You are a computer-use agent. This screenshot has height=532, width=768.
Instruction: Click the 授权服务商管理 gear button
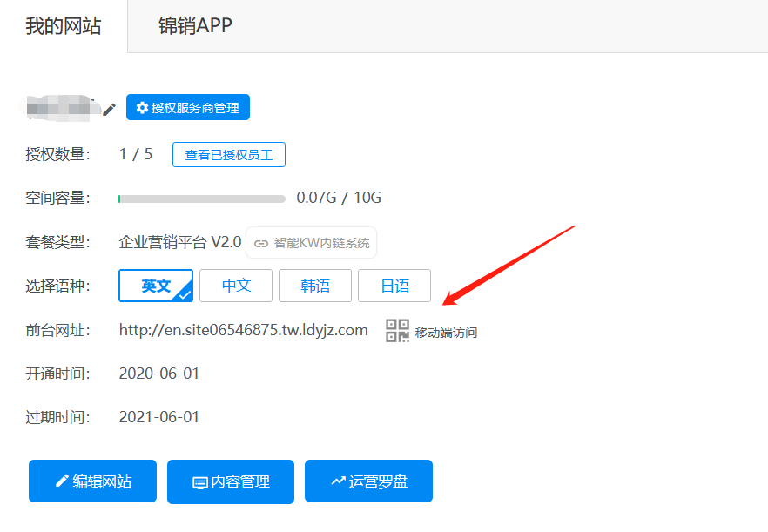[x=188, y=108]
